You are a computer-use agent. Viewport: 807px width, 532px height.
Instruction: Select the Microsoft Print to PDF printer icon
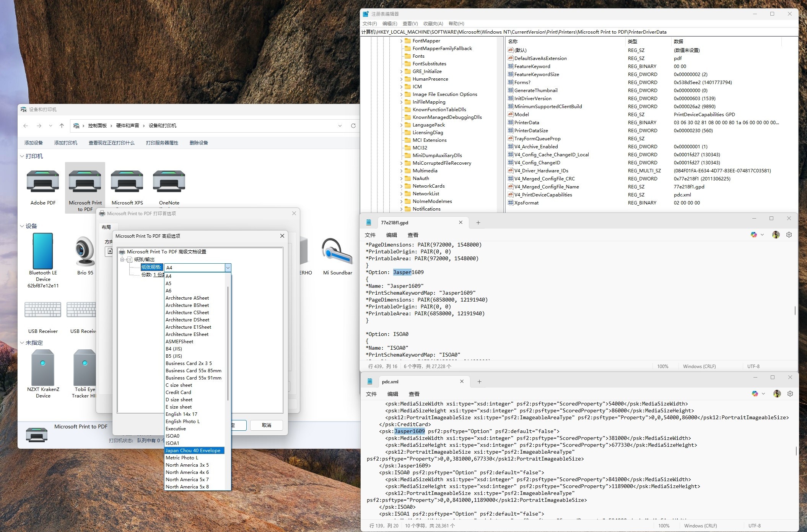pos(85,182)
